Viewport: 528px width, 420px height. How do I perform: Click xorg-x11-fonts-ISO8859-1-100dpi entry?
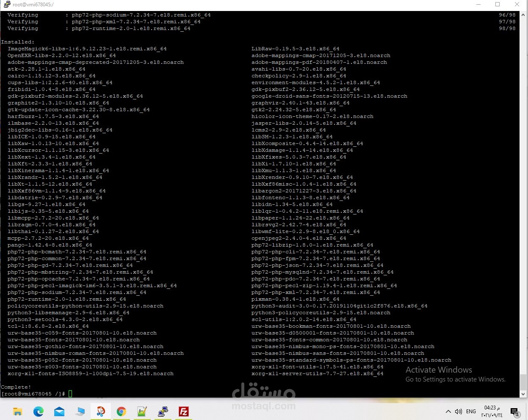(x=91, y=373)
